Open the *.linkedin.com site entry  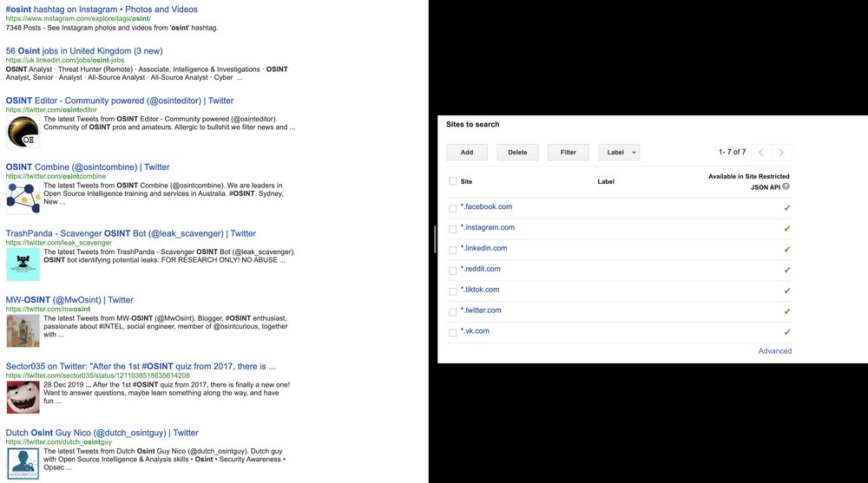click(x=483, y=248)
